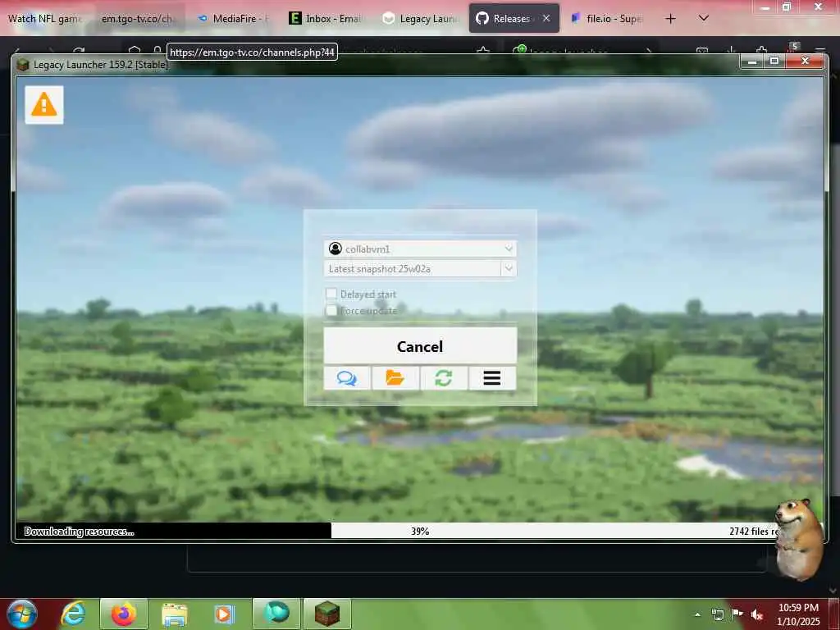This screenshot has height=630, width=840.
Task: Launch Internet Explorer from the taskbar
Action: tap(73, 614)
